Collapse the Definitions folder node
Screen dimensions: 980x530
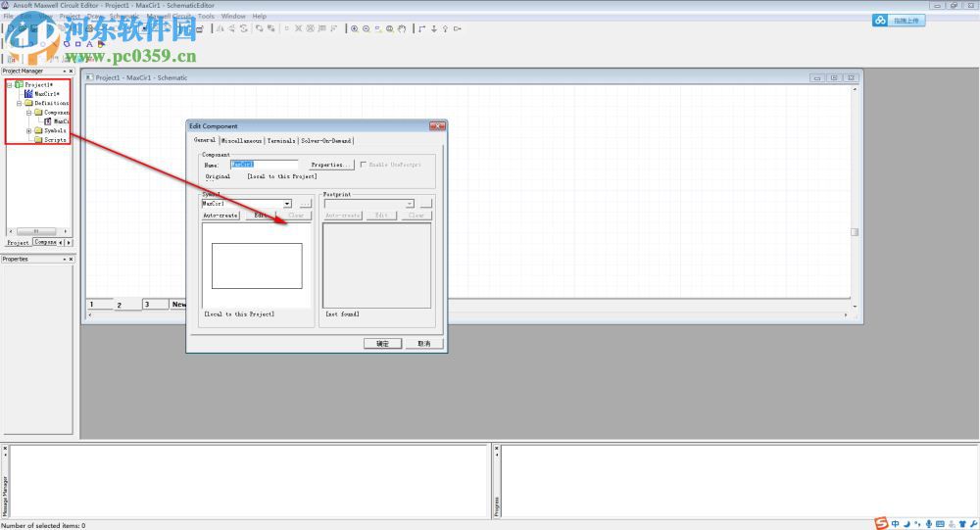click(x=19, y=103)
